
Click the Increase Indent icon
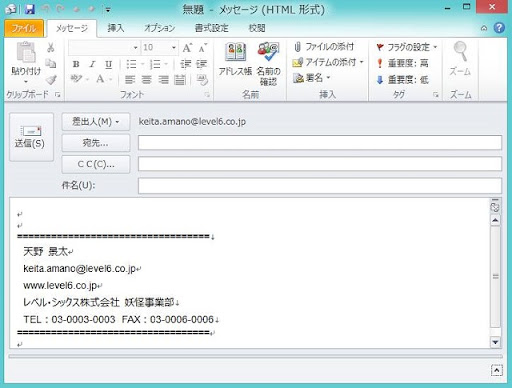[x=201, y=64]
